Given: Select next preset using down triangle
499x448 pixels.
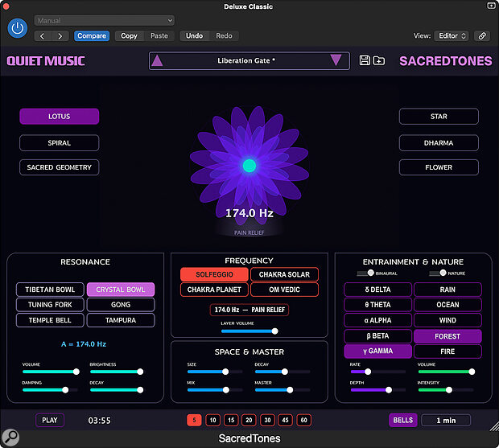Looking at the screenshot, I should tap(336, 60).
